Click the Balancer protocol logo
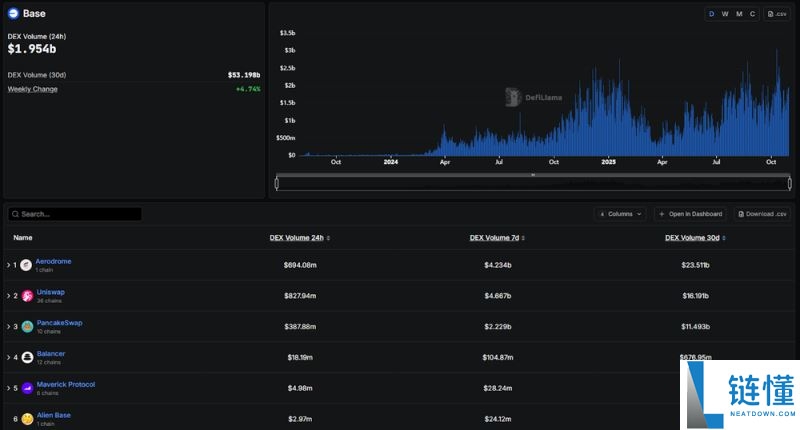Image resolution: width=800 pixels, height=430 pixels. coord(27,358)
